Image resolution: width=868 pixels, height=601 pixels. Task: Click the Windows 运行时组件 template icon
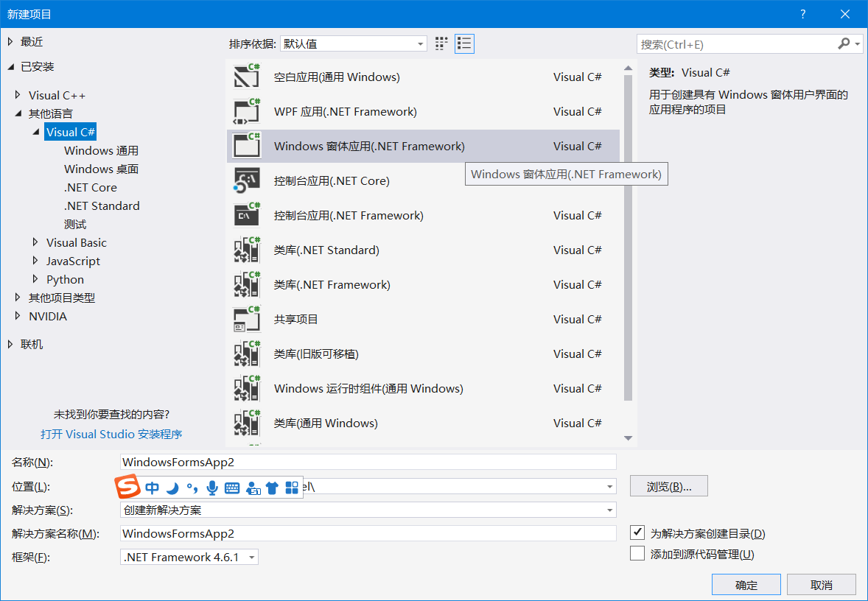247,388
